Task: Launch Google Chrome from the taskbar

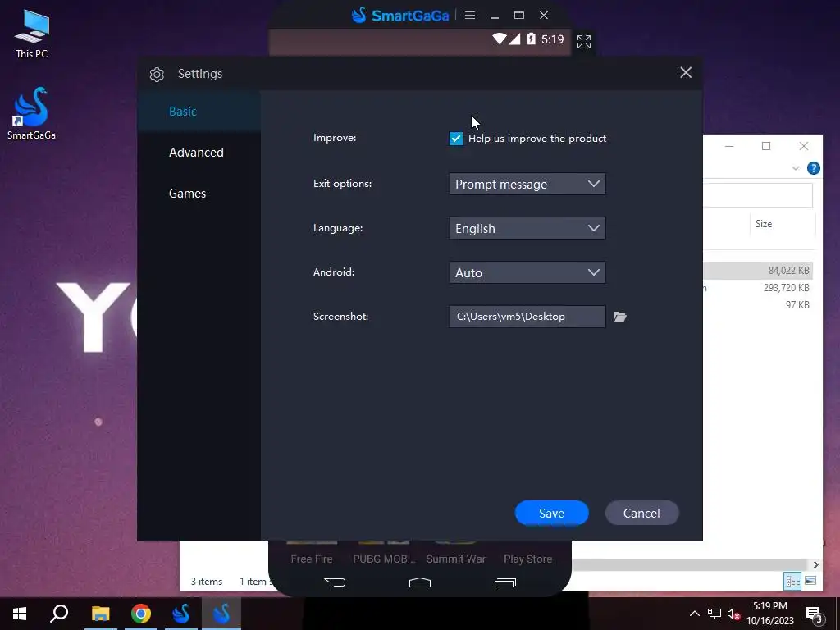Action: (x=141, y=614)
